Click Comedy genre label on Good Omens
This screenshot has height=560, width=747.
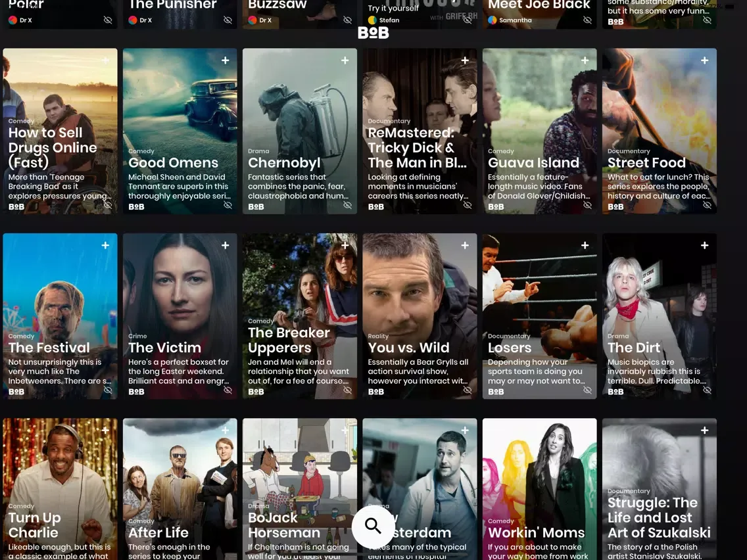tap(141, 151)
